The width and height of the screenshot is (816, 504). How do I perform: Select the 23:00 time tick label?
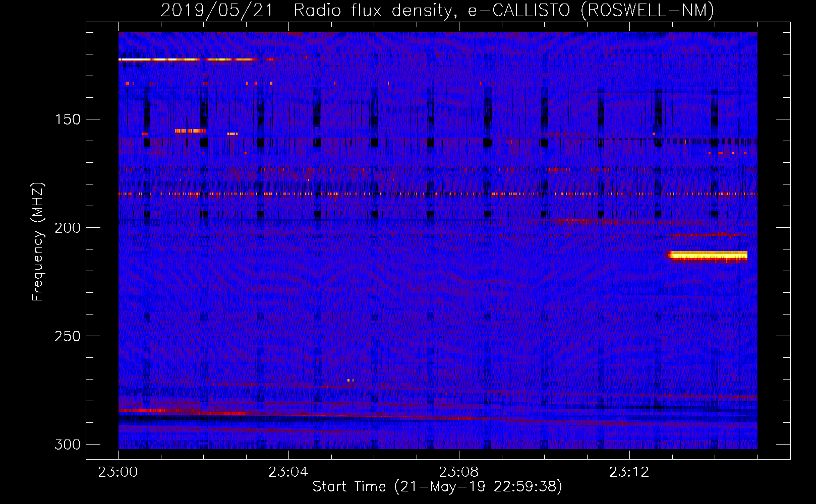click(118, 472)
